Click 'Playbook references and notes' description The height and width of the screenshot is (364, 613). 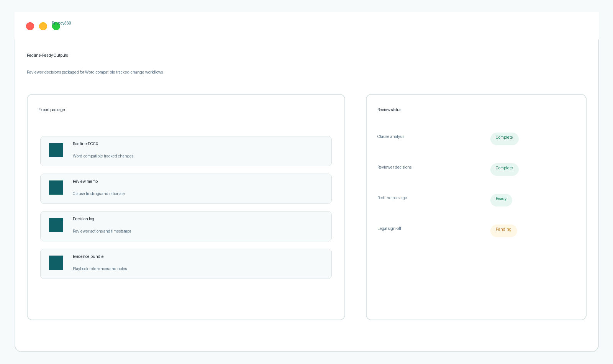(x=100, y=269)
